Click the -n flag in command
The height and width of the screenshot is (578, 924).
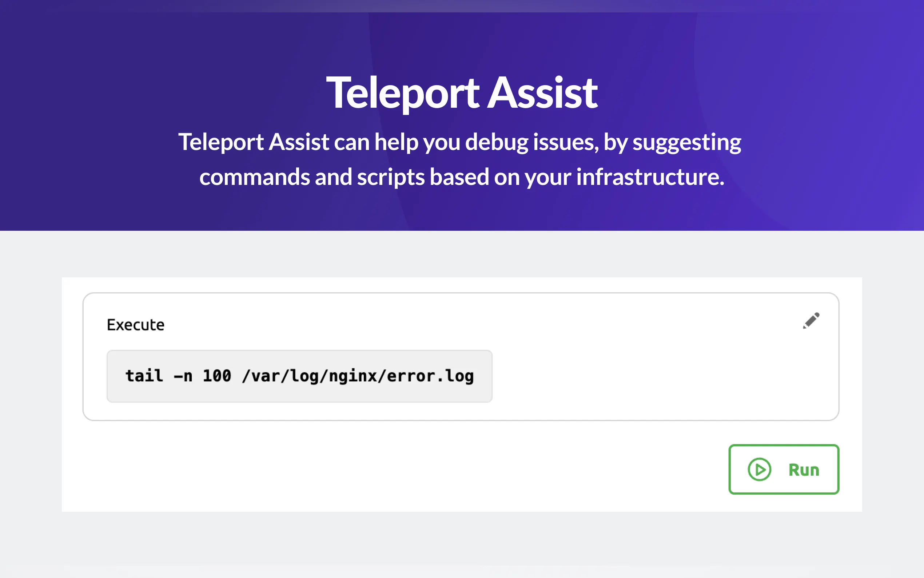tap(183, 376)
